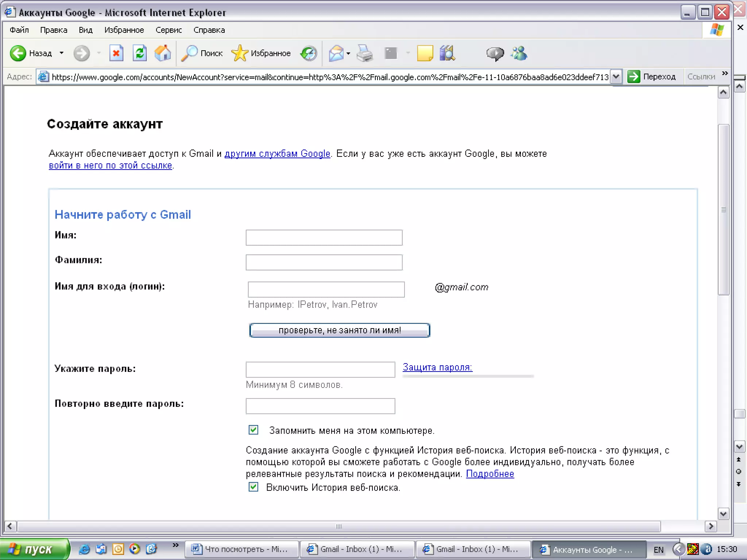
Task: Open the Сервис menu
Action: click(x=168, y=30)
